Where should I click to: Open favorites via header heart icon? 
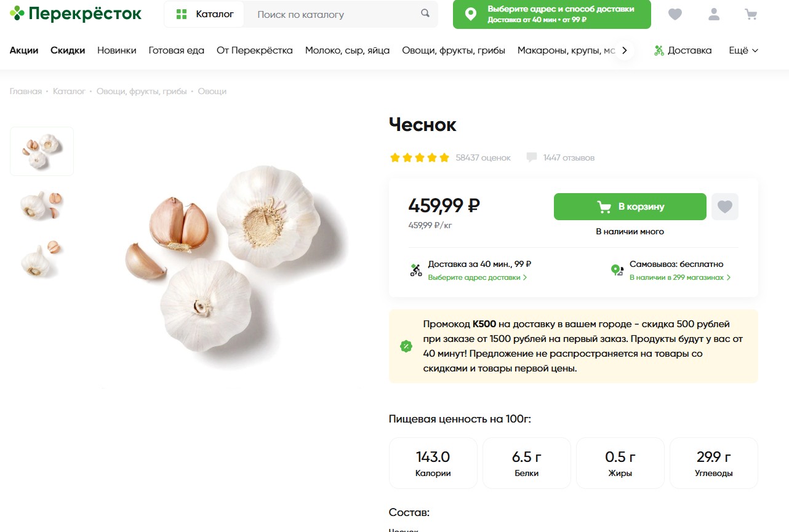click(675, 14)
